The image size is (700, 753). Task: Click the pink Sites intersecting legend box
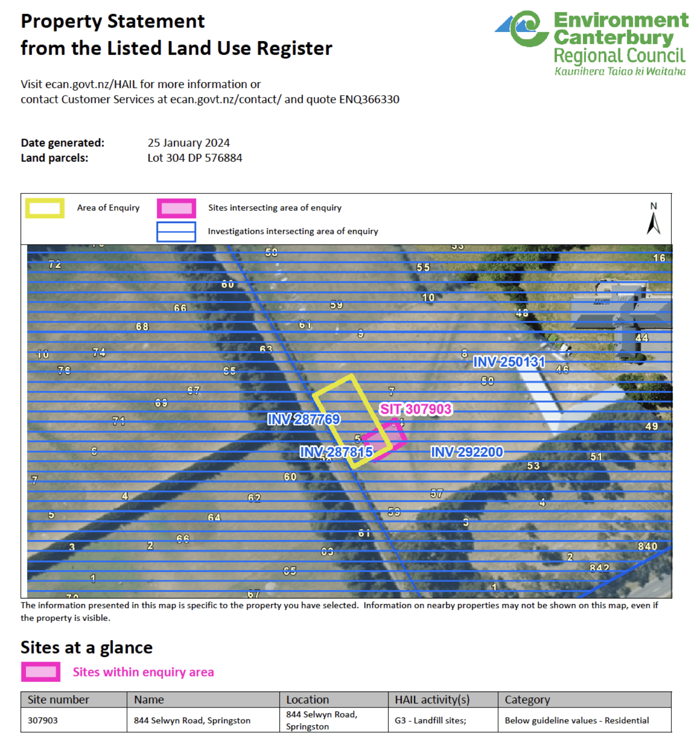click(176, 208)
